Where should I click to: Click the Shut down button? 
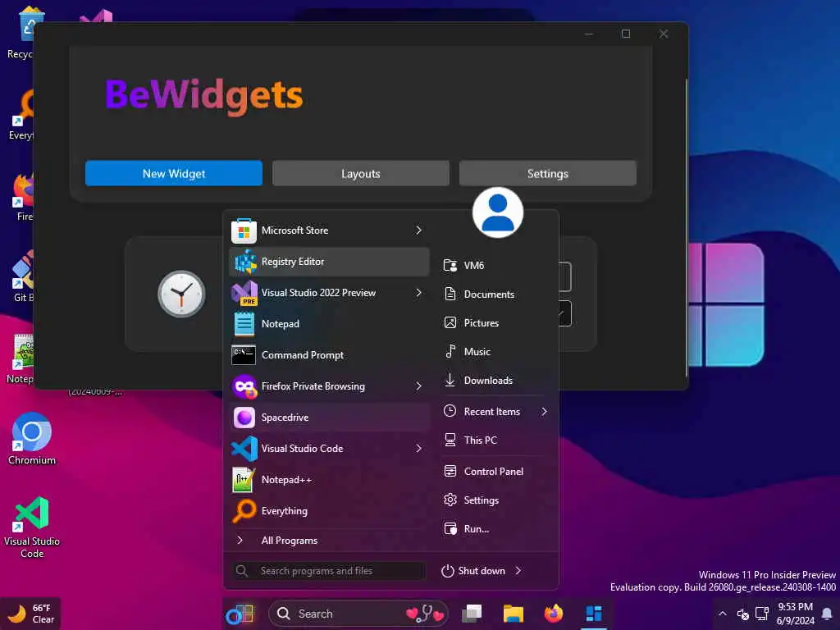[473, 571]
